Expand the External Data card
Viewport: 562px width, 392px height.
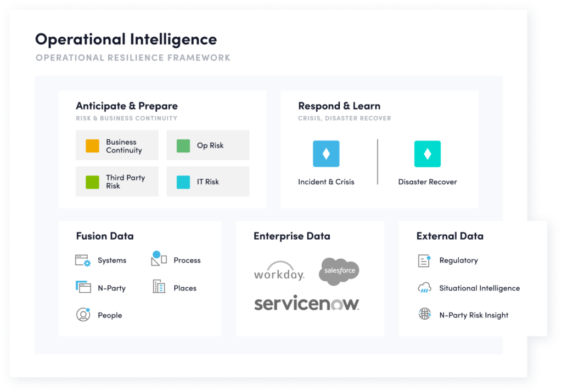(x=449, y=236)
